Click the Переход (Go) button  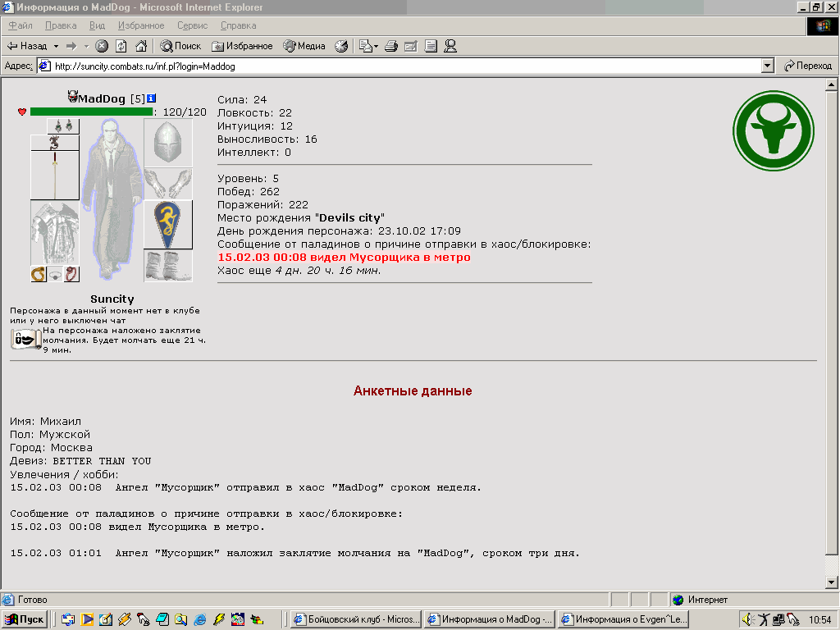[808, 66]
